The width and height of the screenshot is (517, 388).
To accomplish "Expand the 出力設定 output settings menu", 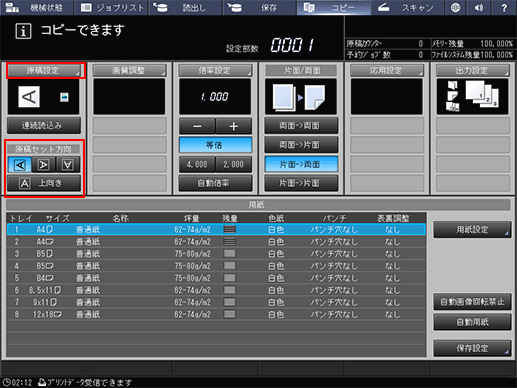I will (473, 70).
